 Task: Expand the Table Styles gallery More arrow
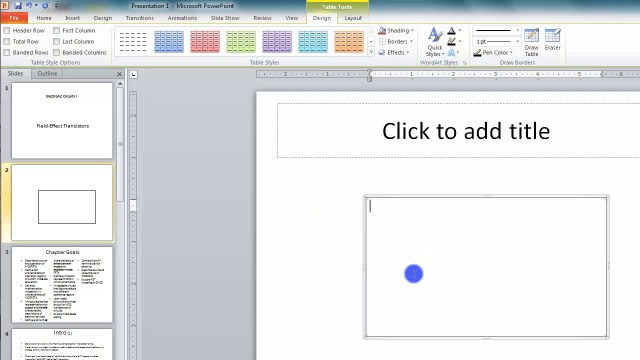(x=371, y=52)
